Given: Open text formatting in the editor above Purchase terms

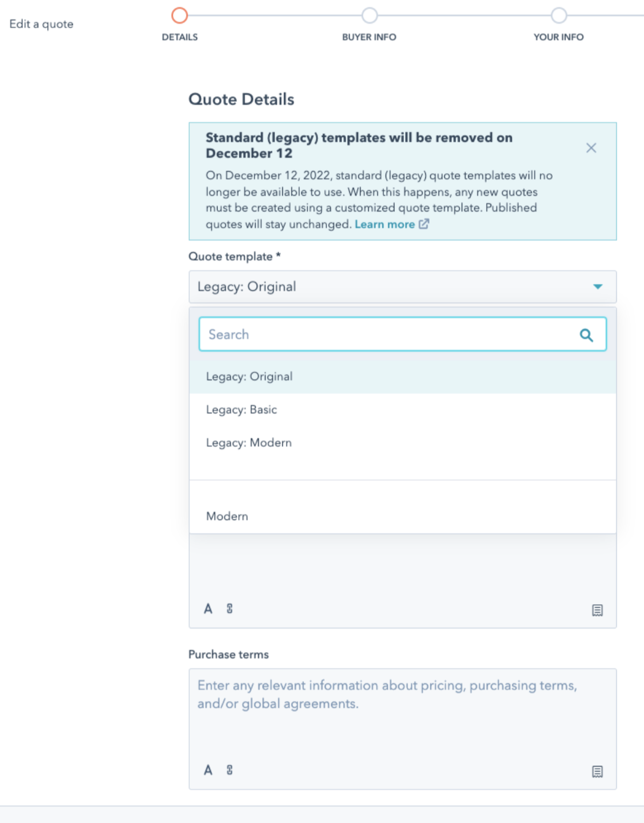Looking at the screenshot, I should coord(208,609).
